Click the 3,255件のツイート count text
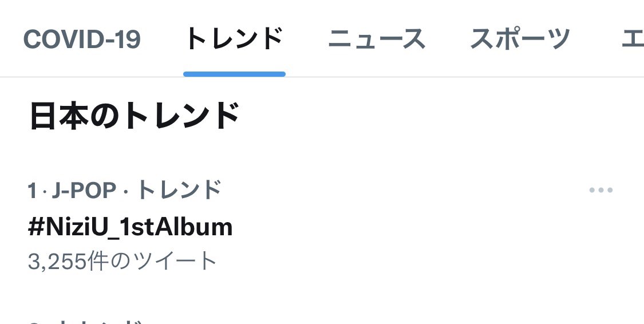 [123, 261]
